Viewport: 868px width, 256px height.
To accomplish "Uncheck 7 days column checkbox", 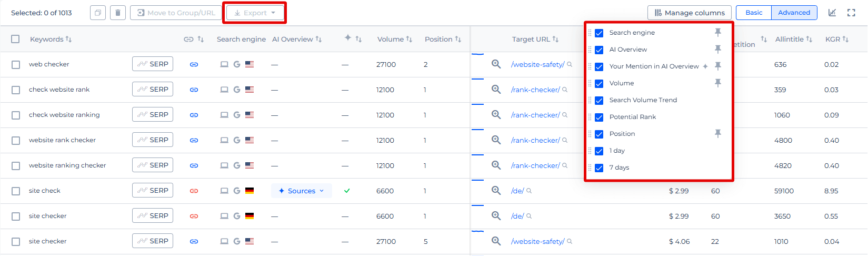I will [x=599, y=168].
